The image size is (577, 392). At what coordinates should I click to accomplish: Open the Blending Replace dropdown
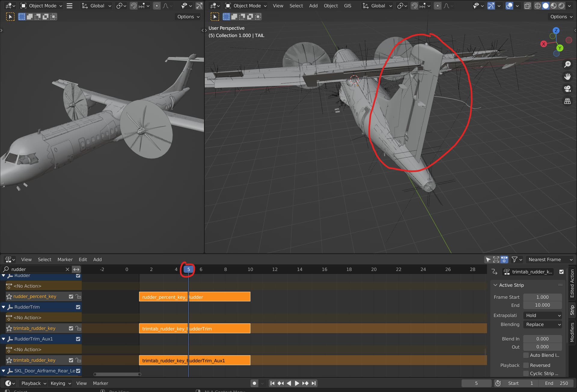pos(542,324)
